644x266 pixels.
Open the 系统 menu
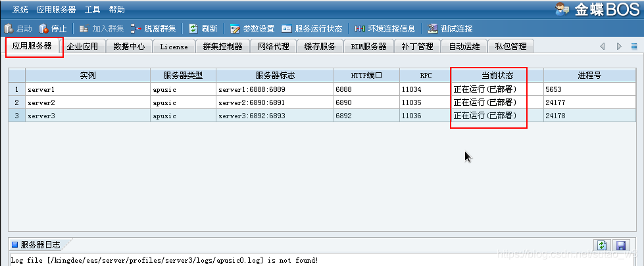20,9
